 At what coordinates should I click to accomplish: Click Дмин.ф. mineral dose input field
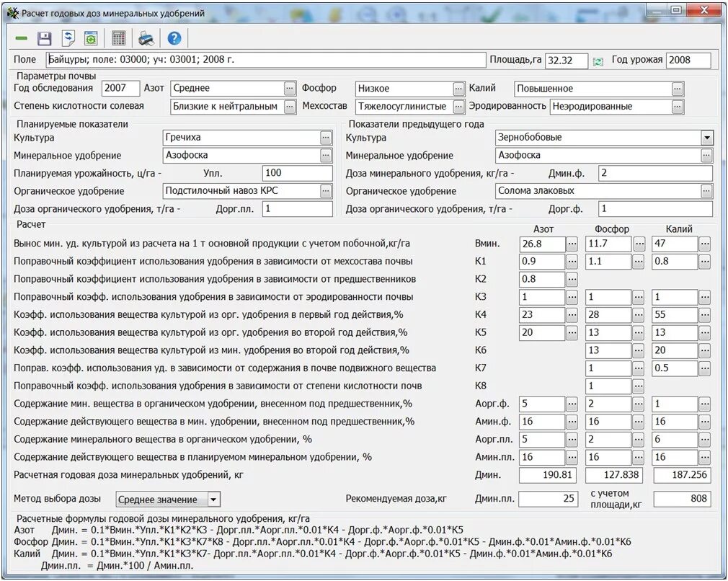pos(655,173)
